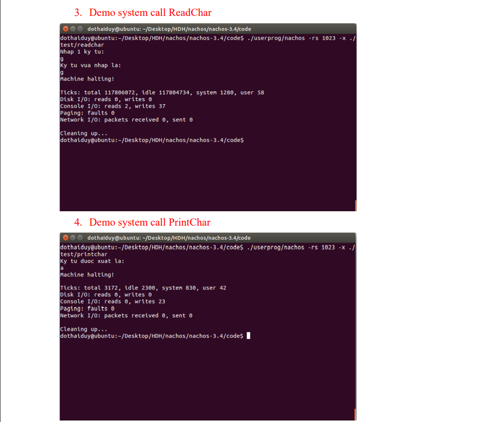
Task: Minimize the ReadChar demo terminal window
Action: tap(73, 29)
